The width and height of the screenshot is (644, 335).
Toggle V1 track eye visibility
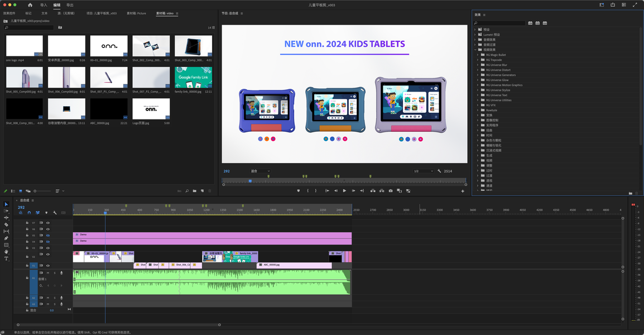(x=47, y=266)
